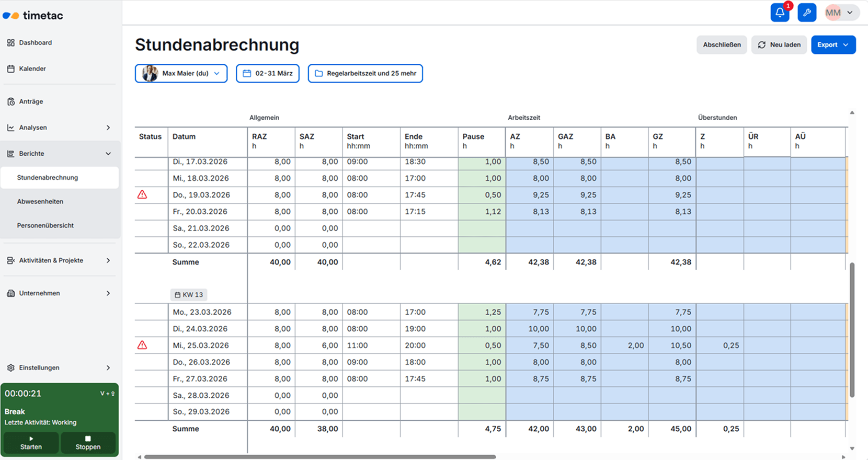Screen dimensions: 868x460
Task: Click the calendar icon in date filter
Action: 247,73
